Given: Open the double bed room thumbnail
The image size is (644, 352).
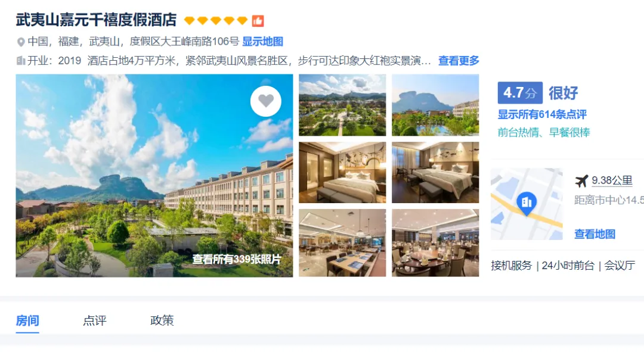Looking at the screenshot, I should 342,172.
